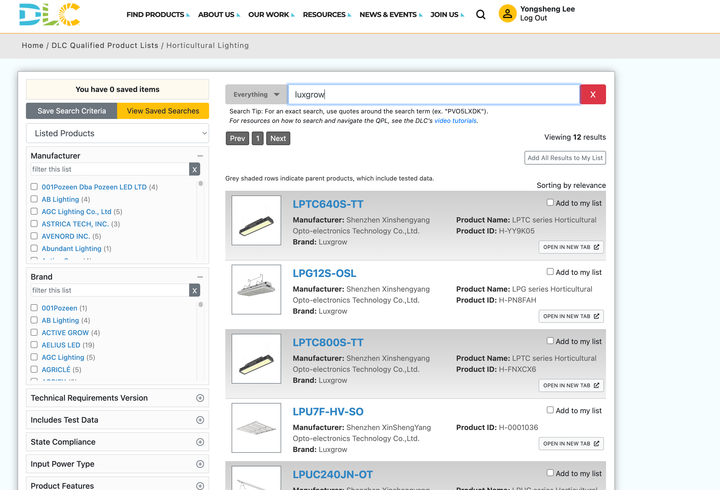This screenshot has height=490, width=720.
Task: Tick ASTRICA TECH, INC. checkbox
Action: coord(34,224)
